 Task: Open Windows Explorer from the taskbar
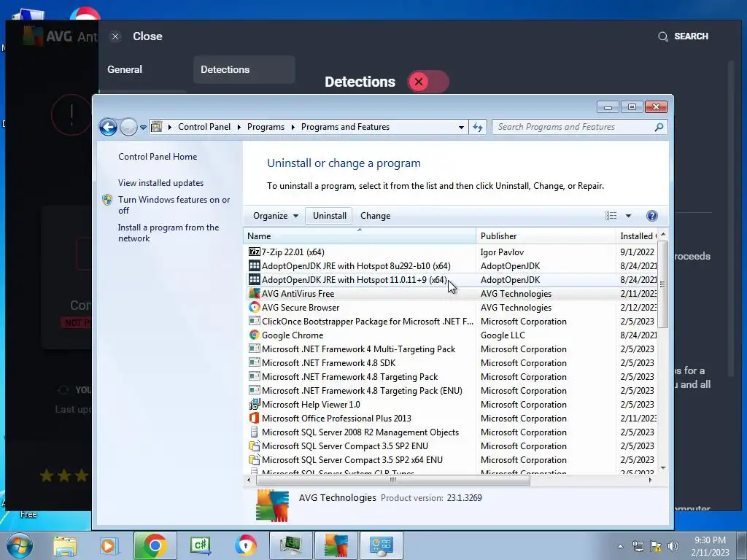coord(65,545)
